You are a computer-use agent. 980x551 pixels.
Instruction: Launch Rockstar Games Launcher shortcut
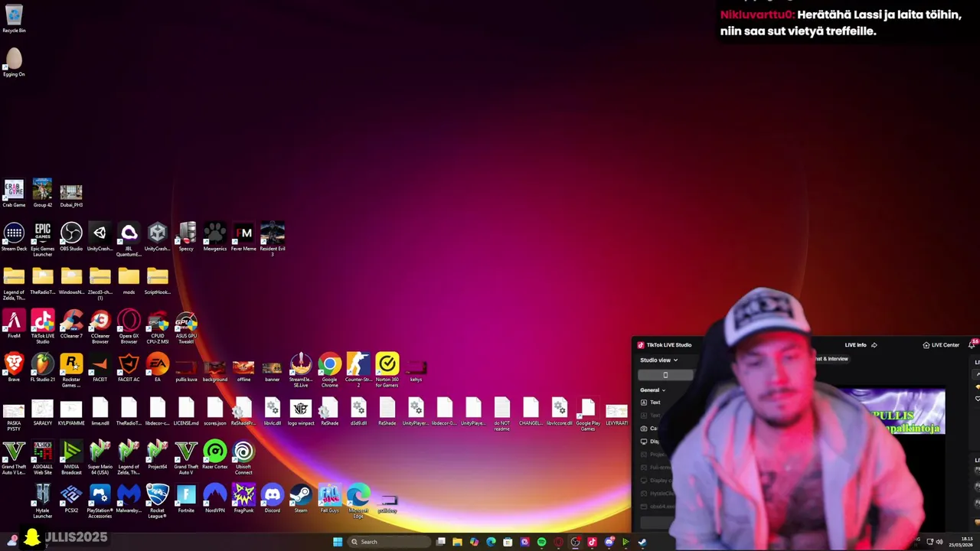tap(71, 369)
